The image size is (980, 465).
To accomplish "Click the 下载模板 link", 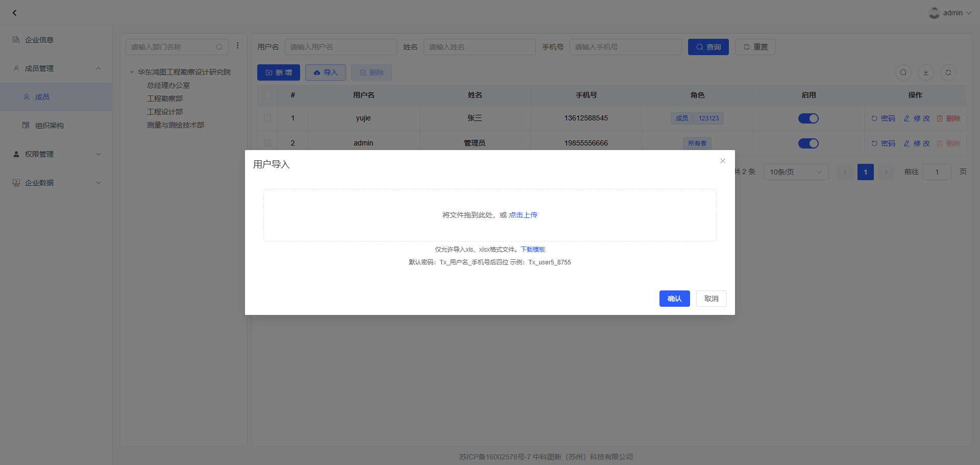I will (533, 250).
